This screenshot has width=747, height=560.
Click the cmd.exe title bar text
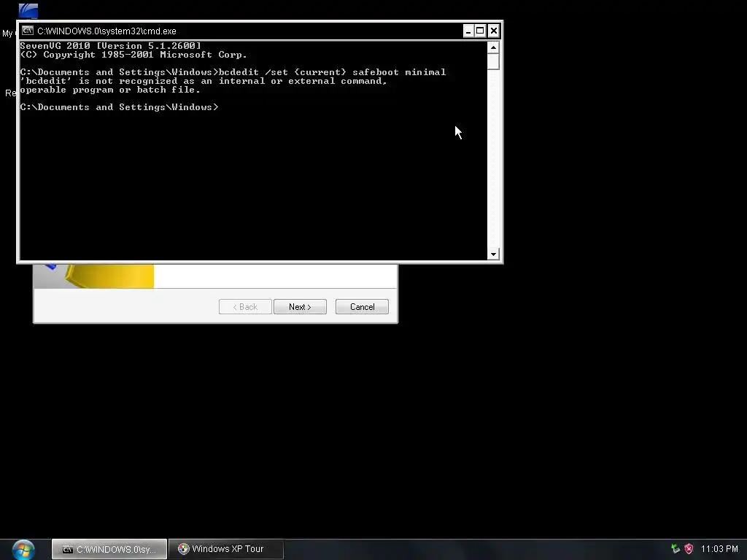(x=107, y=31)
